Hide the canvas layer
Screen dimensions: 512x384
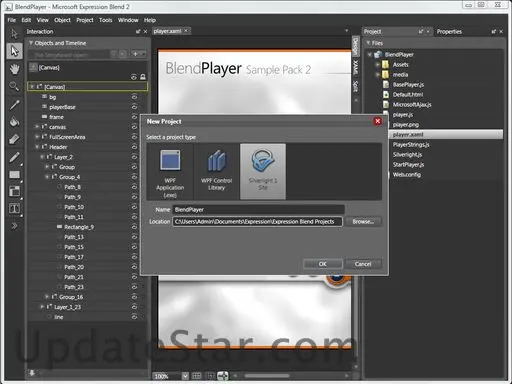[x=134, y=127]
